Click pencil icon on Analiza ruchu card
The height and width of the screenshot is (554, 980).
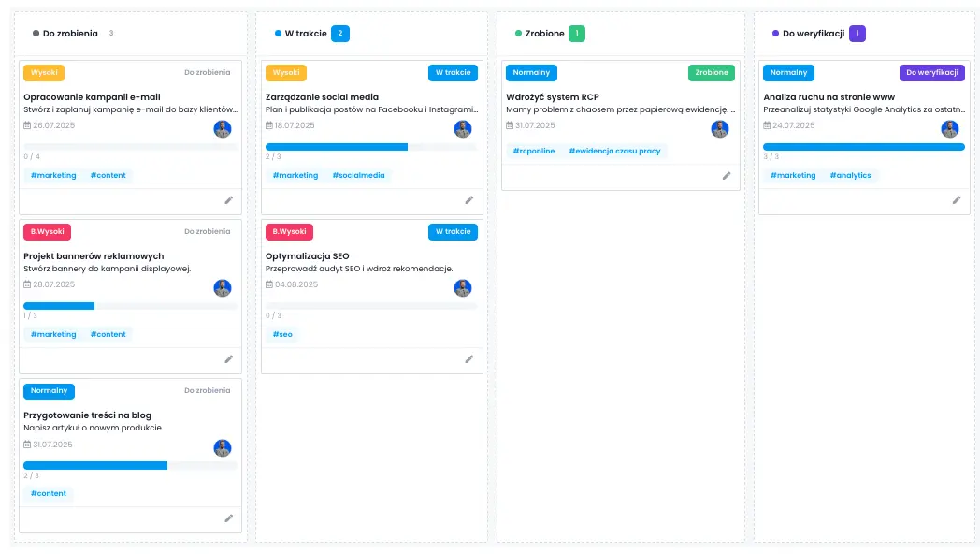pos(957,200)
